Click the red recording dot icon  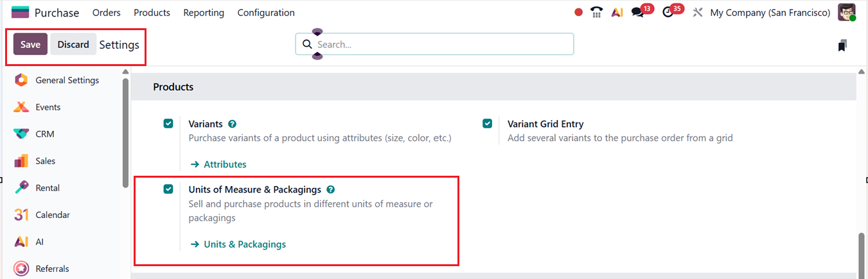point(578,12)
